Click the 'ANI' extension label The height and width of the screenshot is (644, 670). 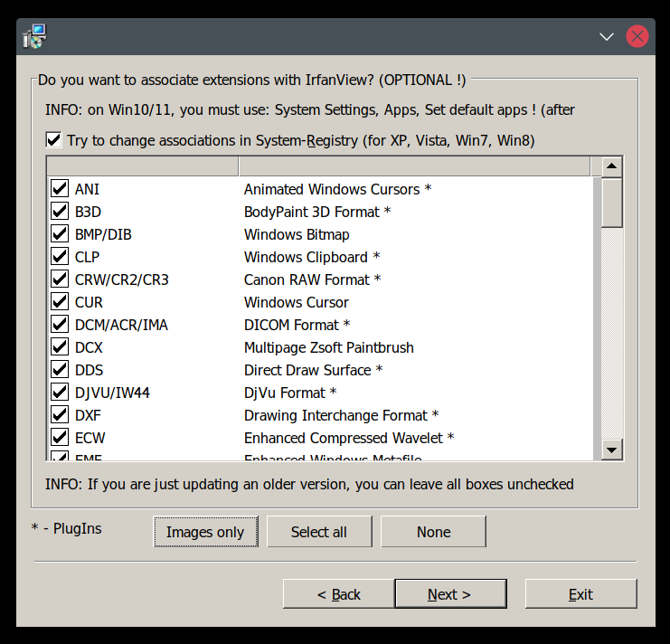87,189
